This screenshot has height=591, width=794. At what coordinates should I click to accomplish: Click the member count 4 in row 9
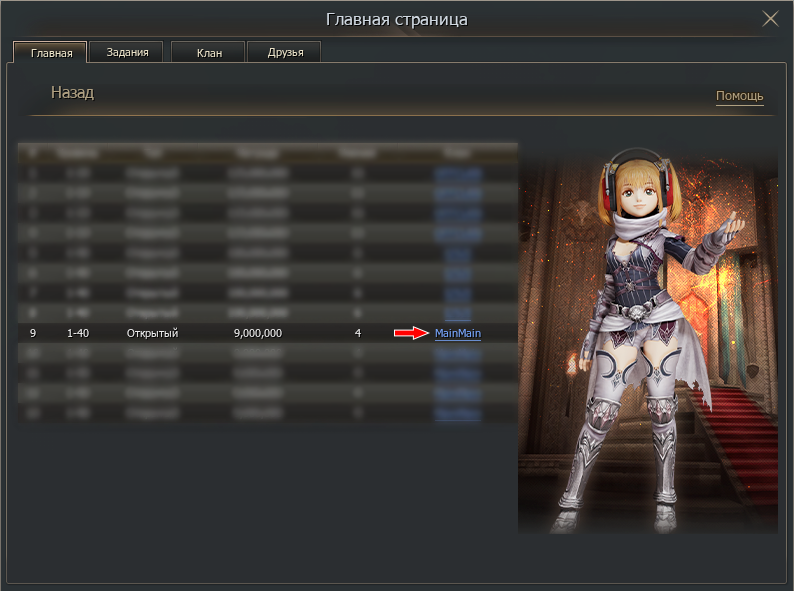[x=358, y=333]
